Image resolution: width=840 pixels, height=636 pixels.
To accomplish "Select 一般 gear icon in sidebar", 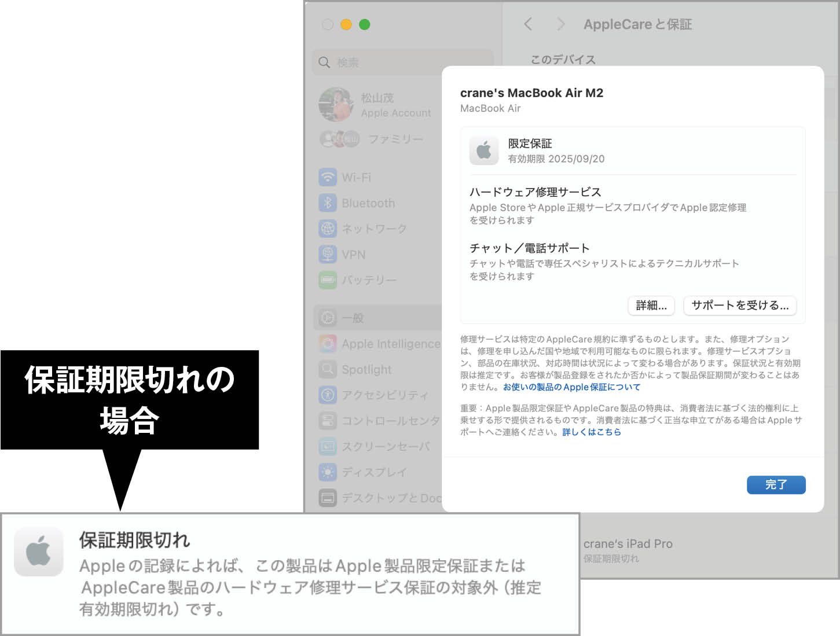I will 328,318.
